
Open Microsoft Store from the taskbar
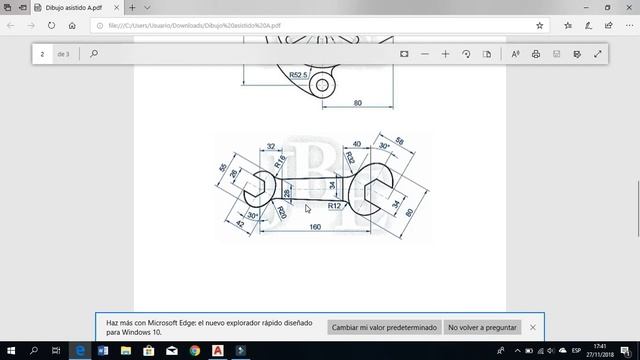click(x=149, y=351)
